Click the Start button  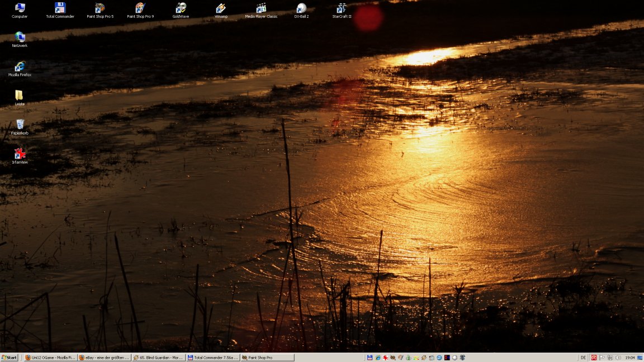pos(9,358)
